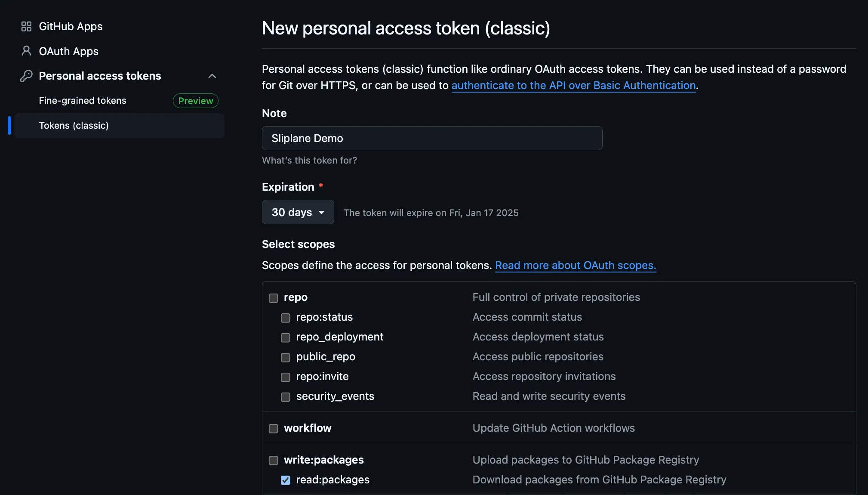
Task: Tick the repo_deployment checkbox
Action: tap(286, 337)
